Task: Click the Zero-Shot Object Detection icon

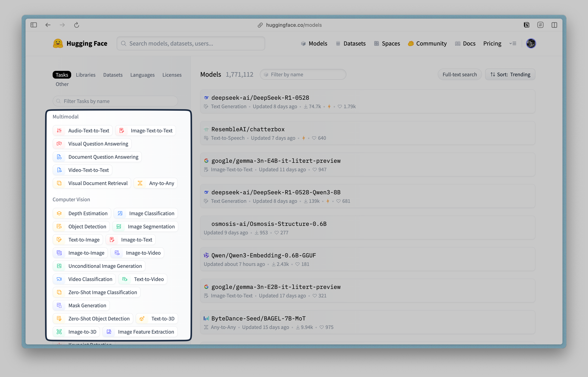Action: (x=59, y=319)
